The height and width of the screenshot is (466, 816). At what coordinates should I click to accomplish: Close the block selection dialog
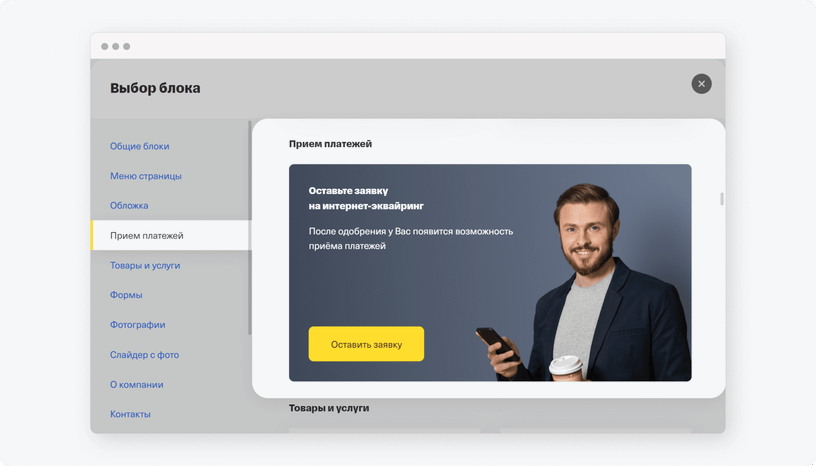[x=701, y=84]
